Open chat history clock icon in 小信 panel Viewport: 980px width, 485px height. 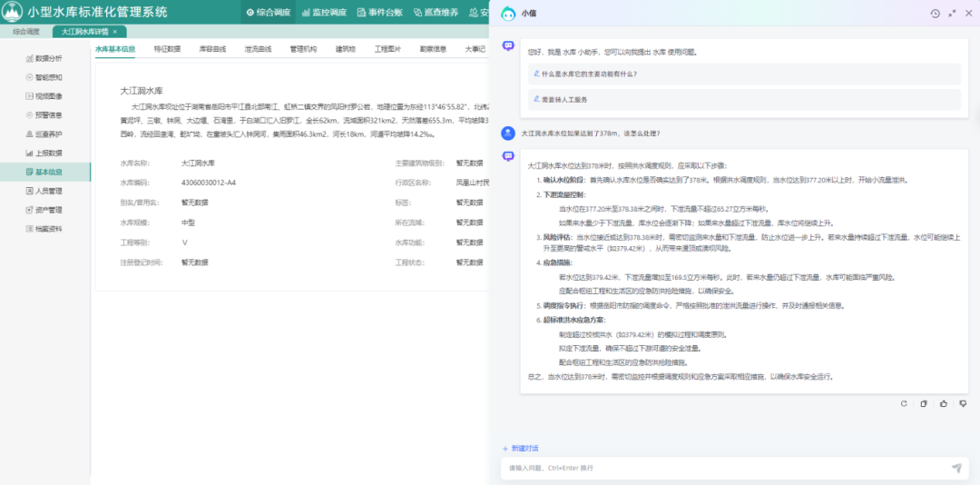pyautogui.click(x=935, y=13)
